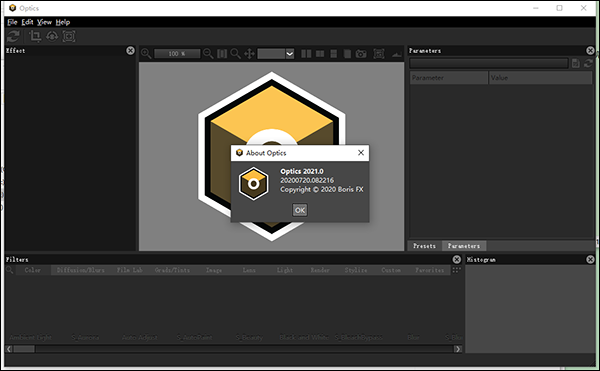Viewport: 600px width, 371px height.
Task: Close the Histogram panel
Action: coord(590,260)
